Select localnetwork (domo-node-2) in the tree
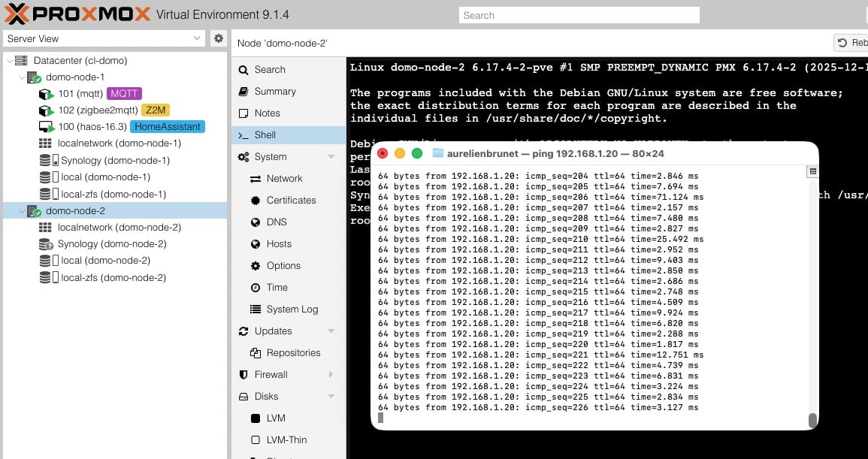The width and height of the screenshot is (868, 459). tap(119, 228)
